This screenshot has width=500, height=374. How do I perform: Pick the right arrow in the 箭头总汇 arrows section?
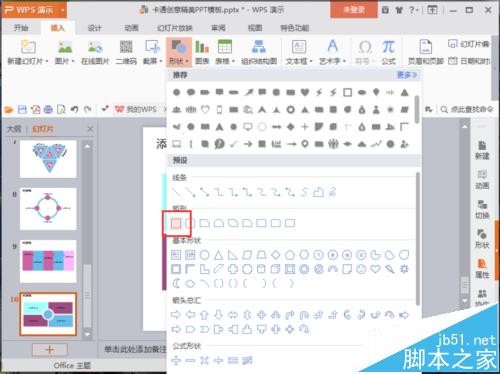pyautogui.click(x=176, y=315)
